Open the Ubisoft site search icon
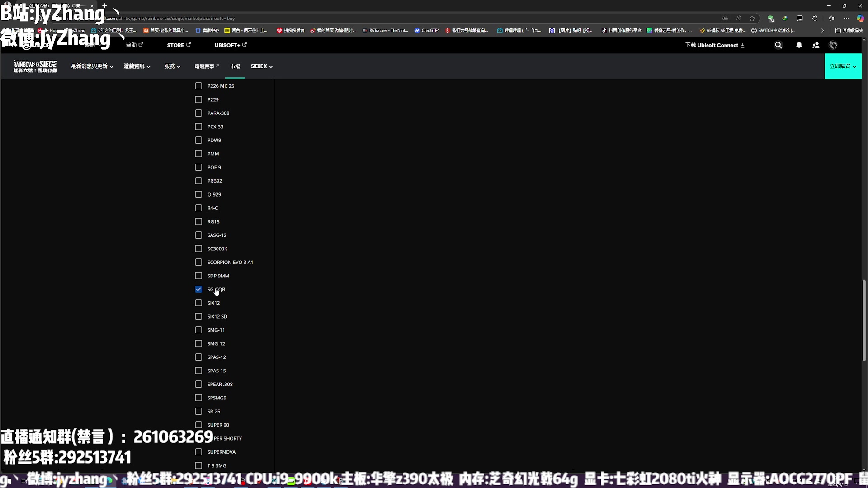 tap(778, 45)
